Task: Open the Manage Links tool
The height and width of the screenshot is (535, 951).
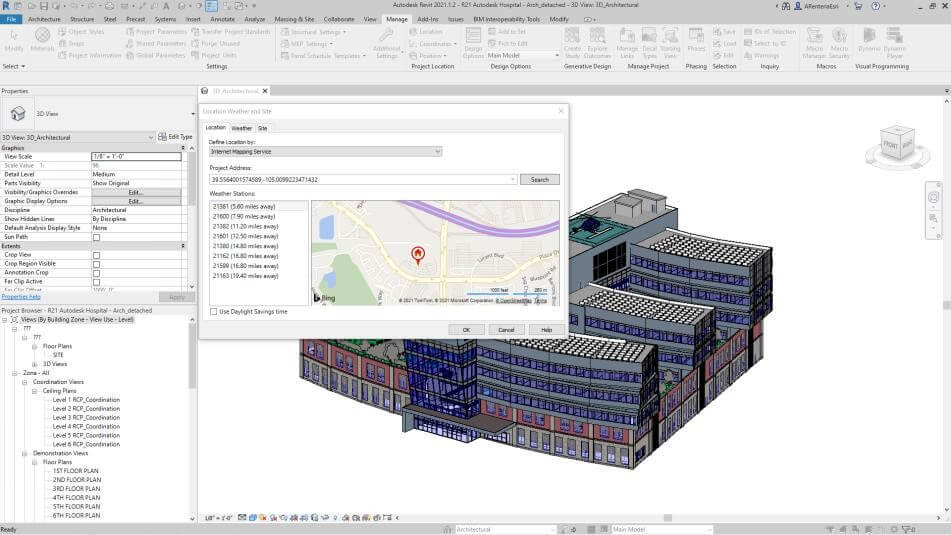Action: coord(627,40)
